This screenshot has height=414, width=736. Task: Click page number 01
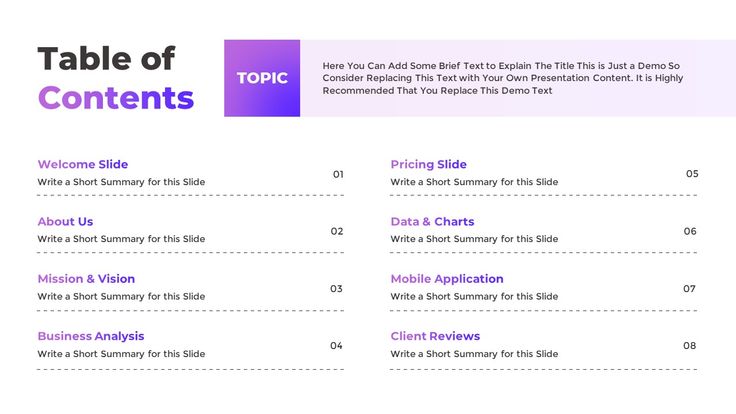coord(338,174)
